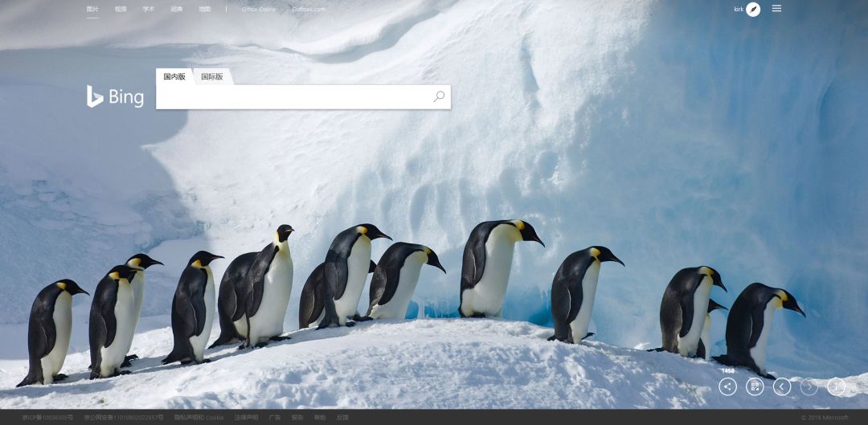Open the kirk profile avatar
This screenshot has height=425, width=868.
(753, 10)
